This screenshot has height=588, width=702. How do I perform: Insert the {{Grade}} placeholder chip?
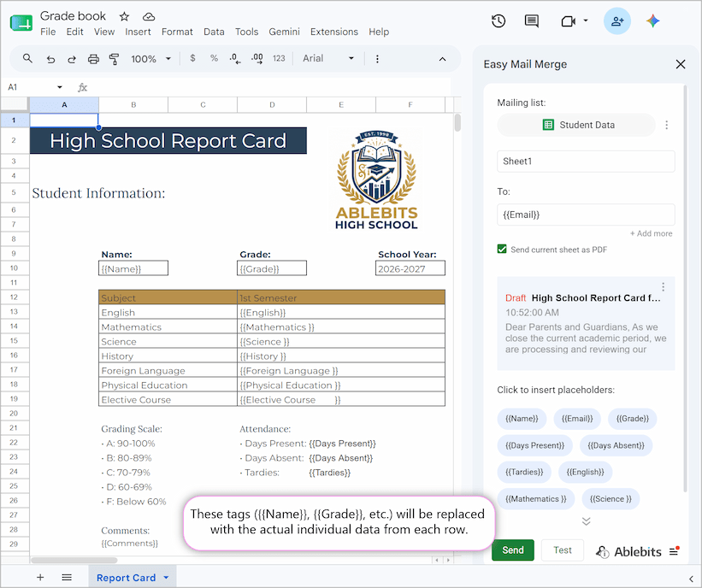(632, 419)
